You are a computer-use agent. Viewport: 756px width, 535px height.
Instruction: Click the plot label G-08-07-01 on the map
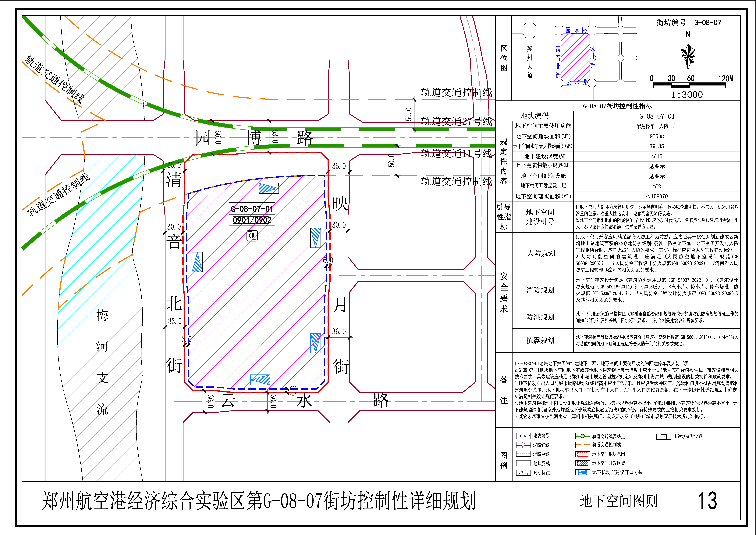click(x=252, y=209)
